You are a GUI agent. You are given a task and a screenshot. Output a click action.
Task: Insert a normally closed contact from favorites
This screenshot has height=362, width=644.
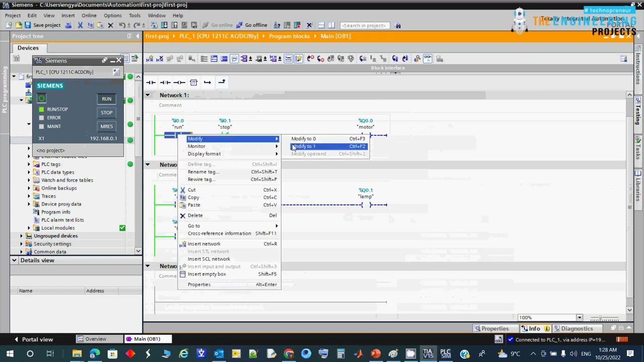tap(165, 82)
